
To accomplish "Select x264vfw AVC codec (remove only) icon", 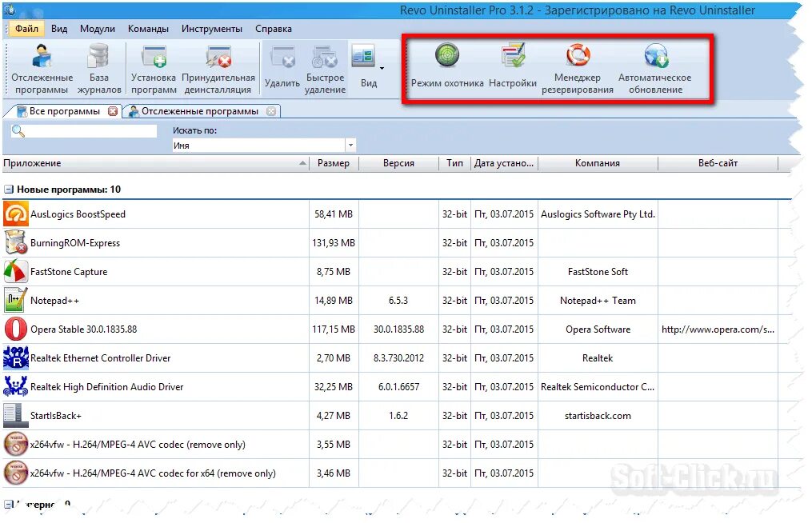I will [x=15, y=444].
